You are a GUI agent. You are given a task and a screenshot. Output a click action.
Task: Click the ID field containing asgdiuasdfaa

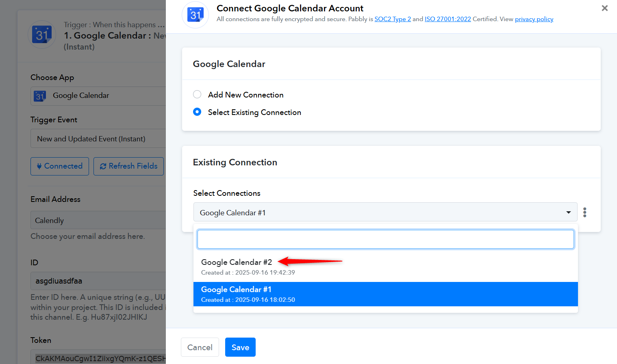click(98, 281)
